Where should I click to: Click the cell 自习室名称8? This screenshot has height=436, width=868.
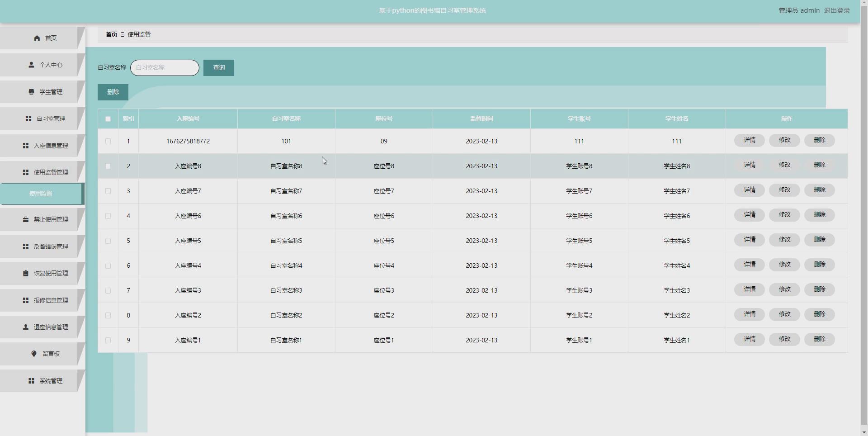coord(286,166)
